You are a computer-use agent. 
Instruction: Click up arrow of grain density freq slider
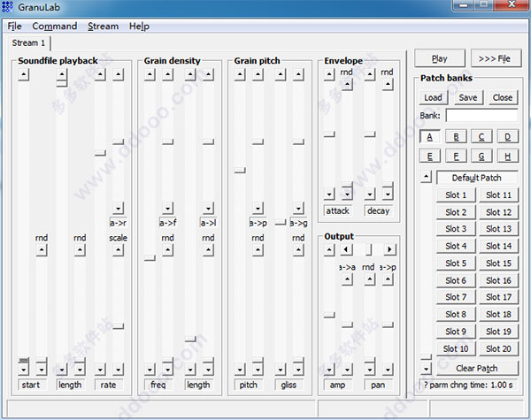pyautogui.click(x=150, y=74)
